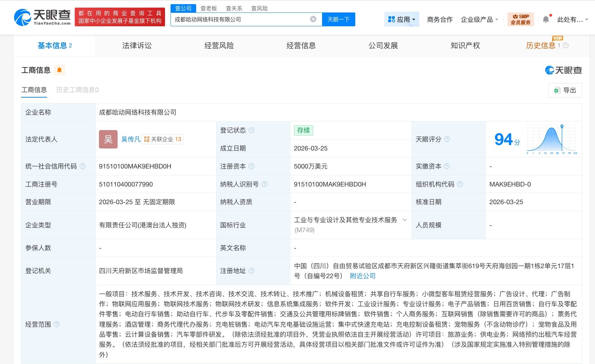The width and height of the screenshot is (595, 364).
Task: Open the 附近公司 link
Action: point(363,276)
